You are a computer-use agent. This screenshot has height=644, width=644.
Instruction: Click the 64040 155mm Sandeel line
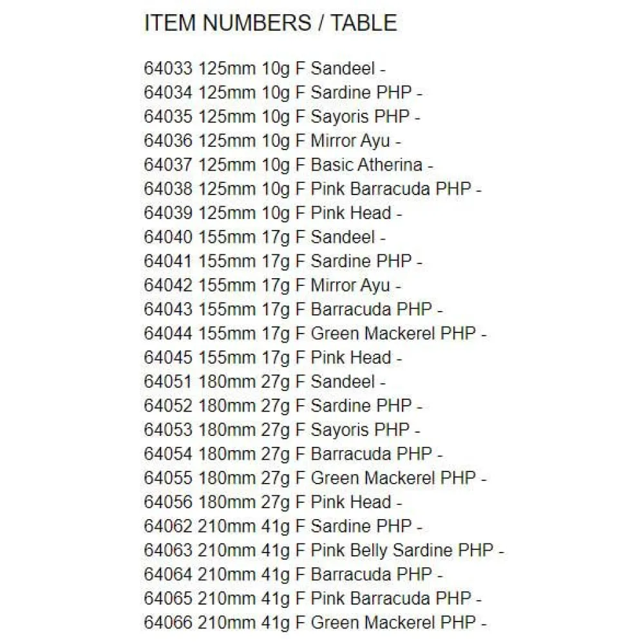point(265,237)
